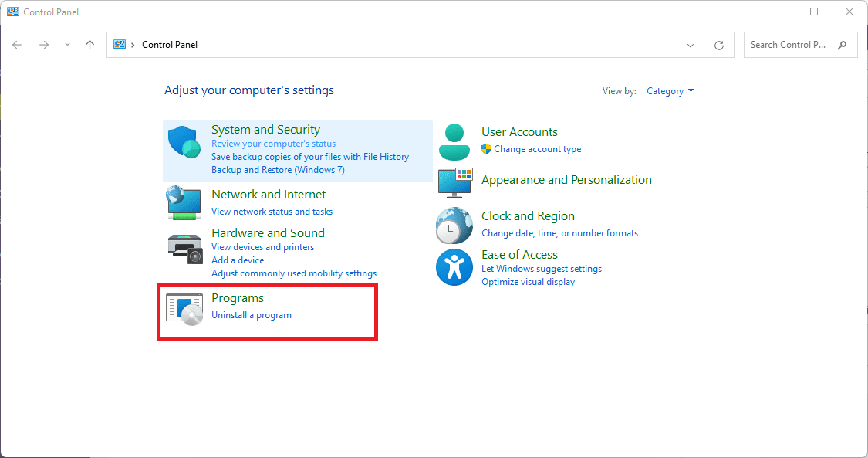
Task: Open the System and Security shield icon
Action: [x=184, y=142]
